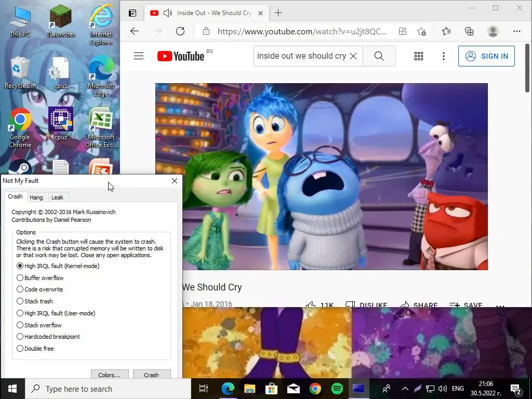Select Buffer overflow crash option
The height and width of the screenshot is (399, 532).
point(40,278)
